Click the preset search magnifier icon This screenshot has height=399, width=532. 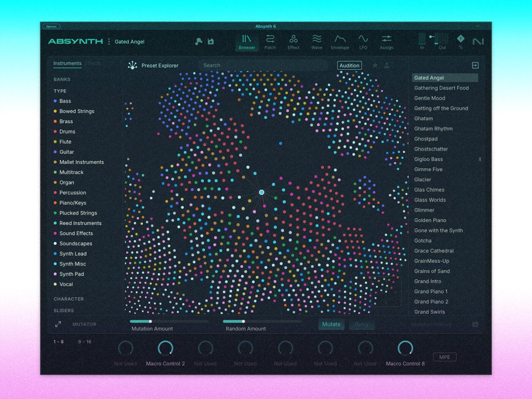198,42
